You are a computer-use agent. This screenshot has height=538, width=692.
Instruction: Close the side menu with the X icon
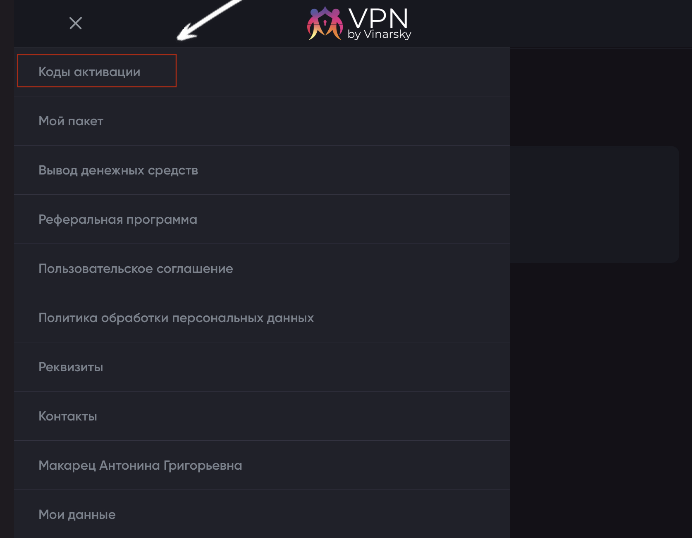(76, 23)
